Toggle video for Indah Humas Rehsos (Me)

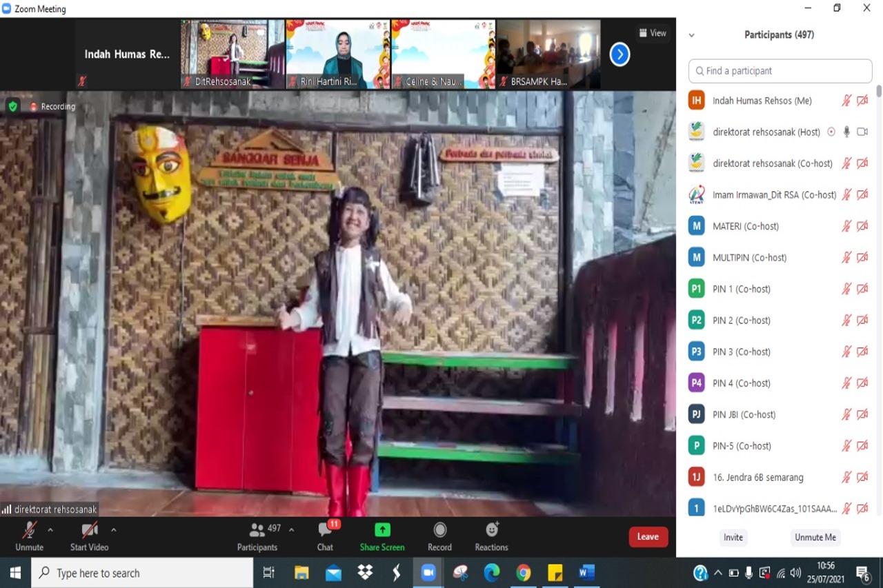862,101
